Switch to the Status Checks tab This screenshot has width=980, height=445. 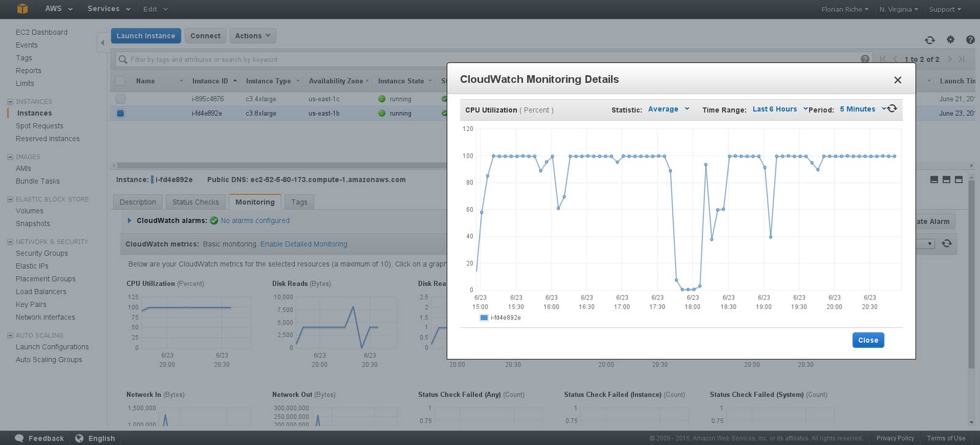195,202
